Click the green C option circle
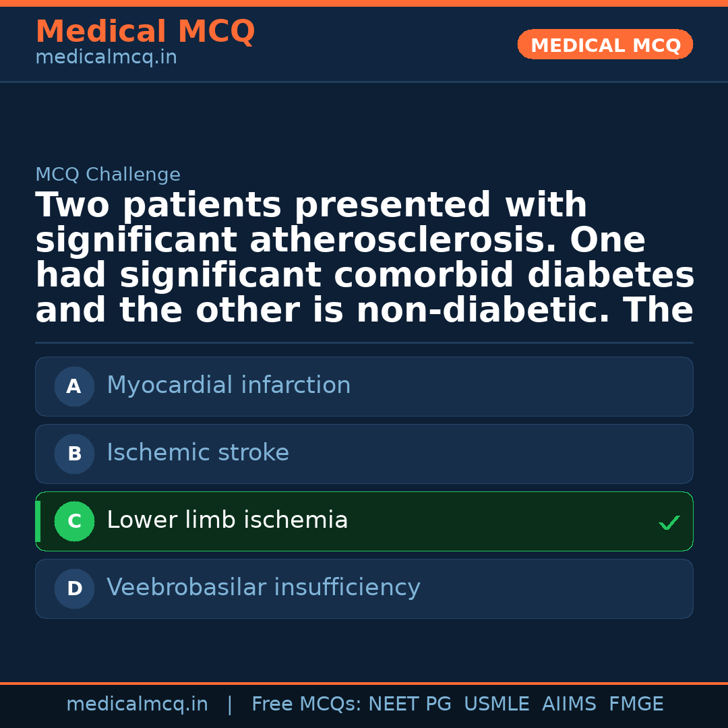The height and width of the screenshot is (728, 728). click(74, 521)
